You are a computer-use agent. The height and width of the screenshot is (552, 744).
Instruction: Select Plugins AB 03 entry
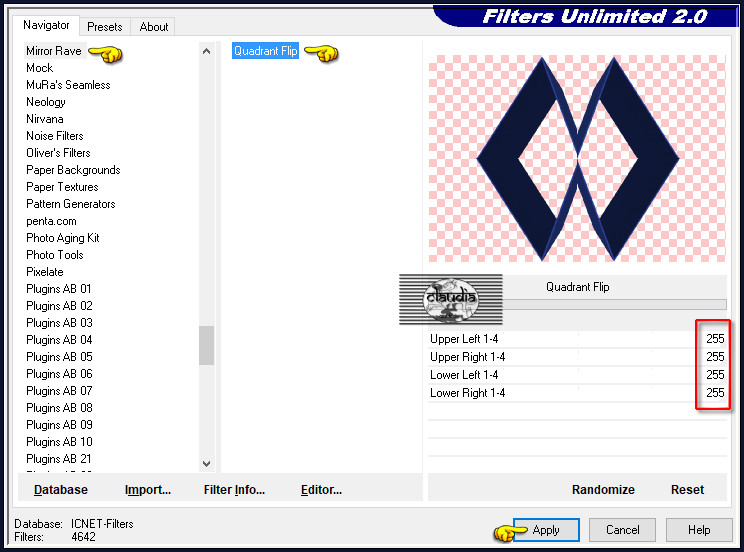(59, 323)
